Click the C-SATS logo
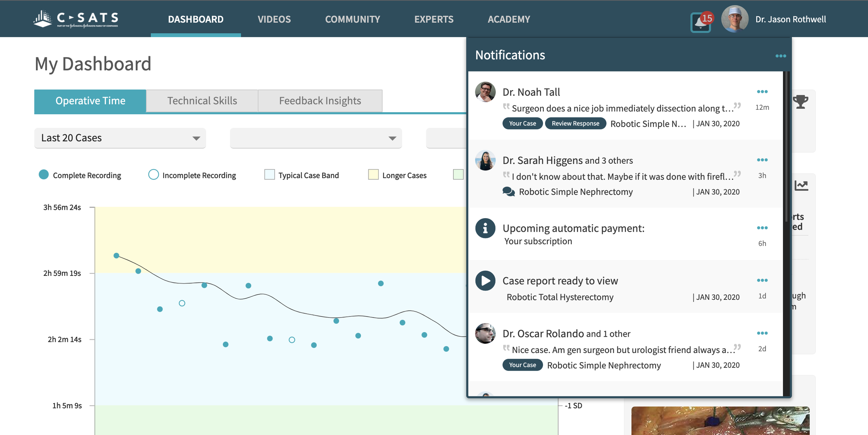The width and height of the screenshot is (868, 435). 76,19
